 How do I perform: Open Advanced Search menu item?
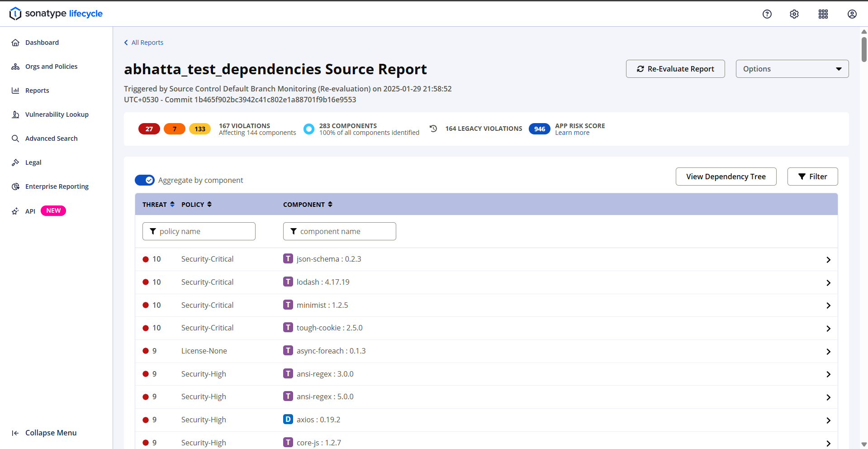click(x=52, y=139)
